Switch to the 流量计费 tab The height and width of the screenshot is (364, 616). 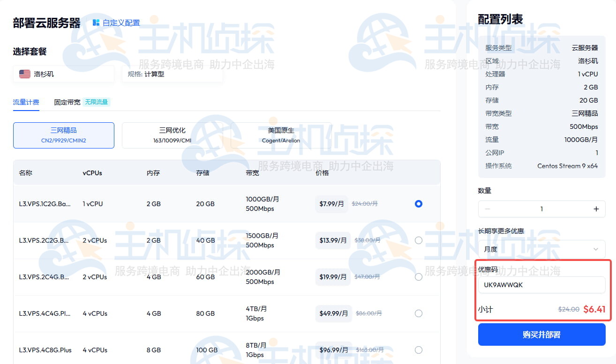[x=26, y=102]
